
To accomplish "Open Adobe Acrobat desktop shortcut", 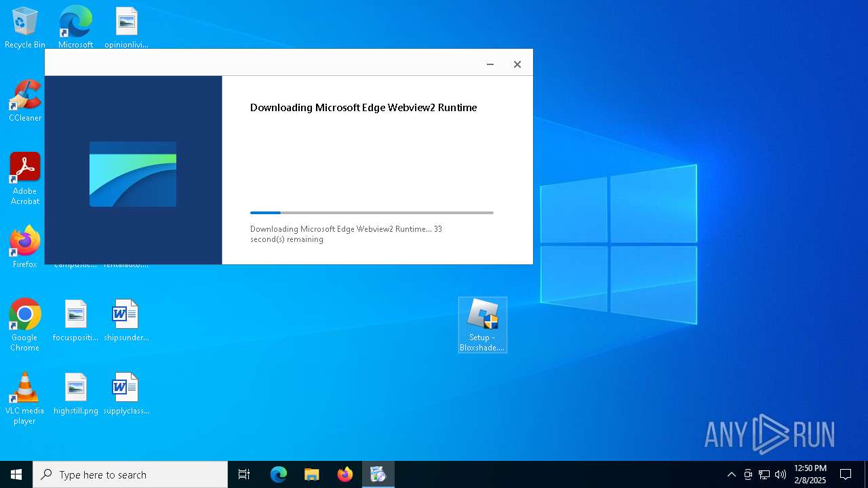I will (25, 179).
